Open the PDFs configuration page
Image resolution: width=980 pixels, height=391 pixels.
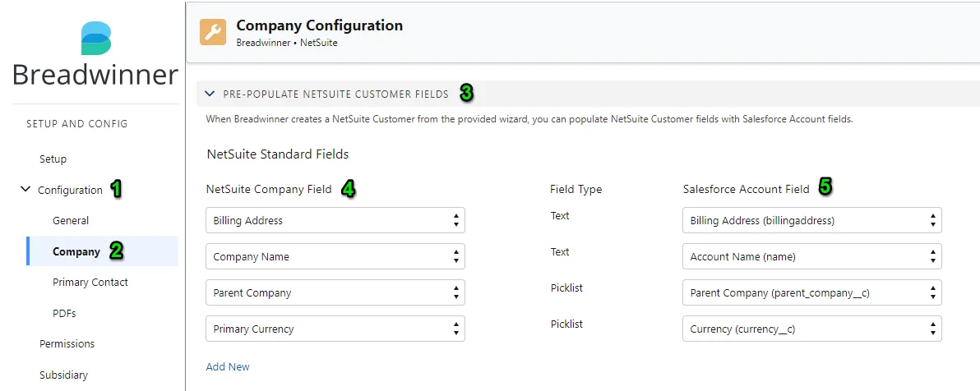coord(64,314)
